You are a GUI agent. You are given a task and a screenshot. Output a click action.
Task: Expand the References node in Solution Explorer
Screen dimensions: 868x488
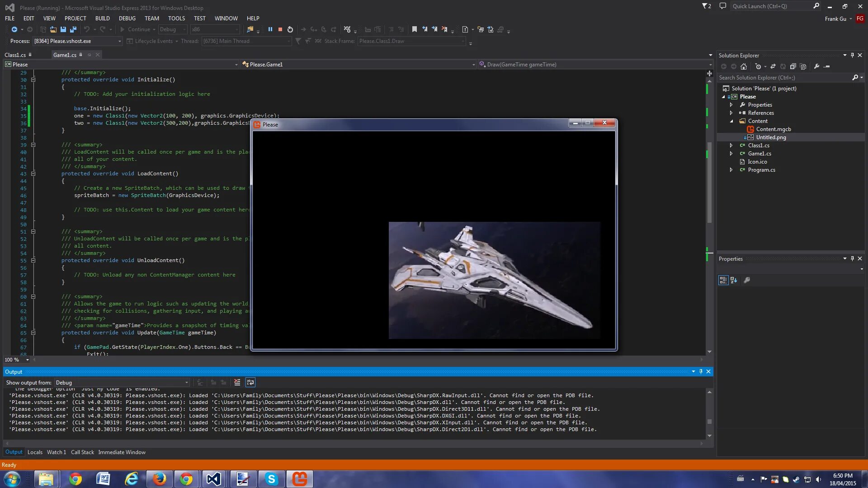731,113
